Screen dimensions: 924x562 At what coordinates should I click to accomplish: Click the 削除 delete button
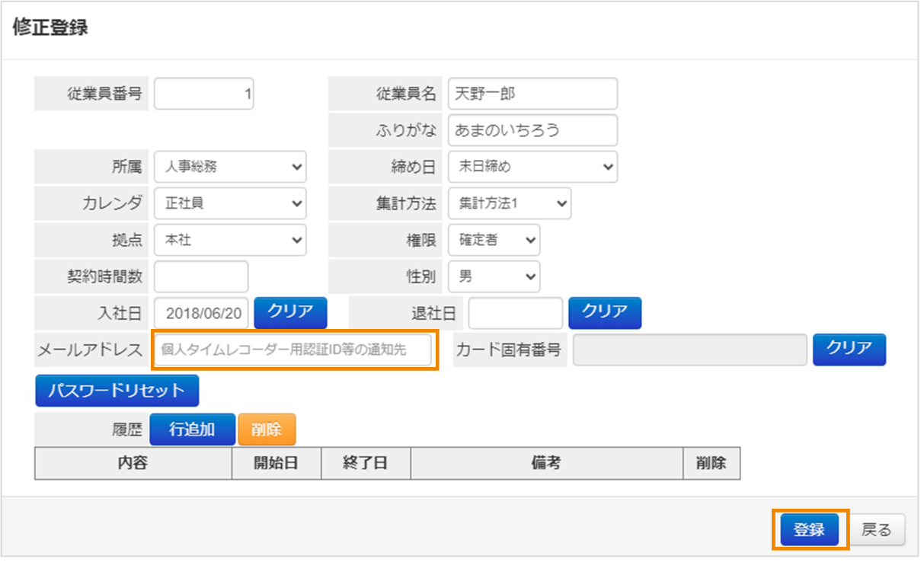[267, 428]
